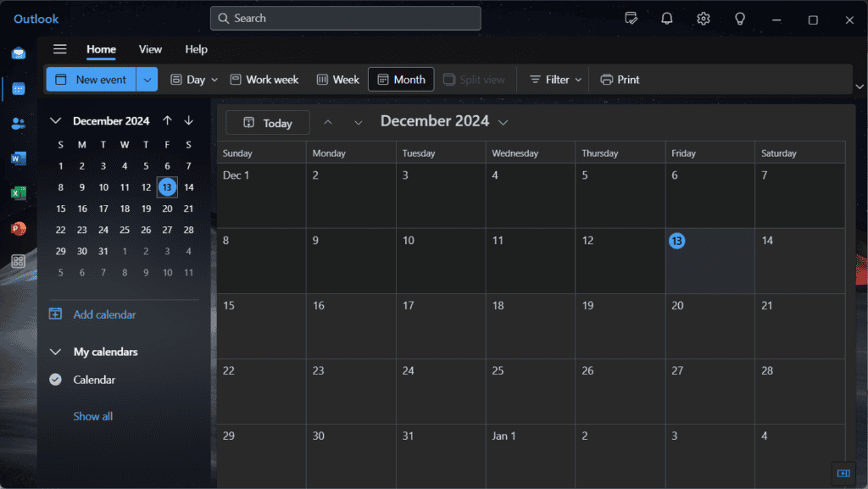
Task: Open the Mail app in the sidebar
Action: point(19,53)
